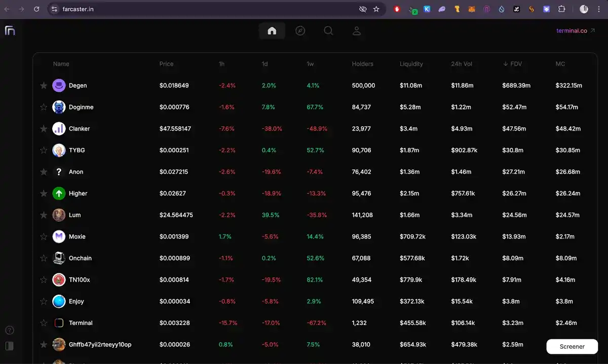Click the Higher green arrow avatar
Image resolution: width=608 pixels, height=364 pixels.
(x=59, y=193)
